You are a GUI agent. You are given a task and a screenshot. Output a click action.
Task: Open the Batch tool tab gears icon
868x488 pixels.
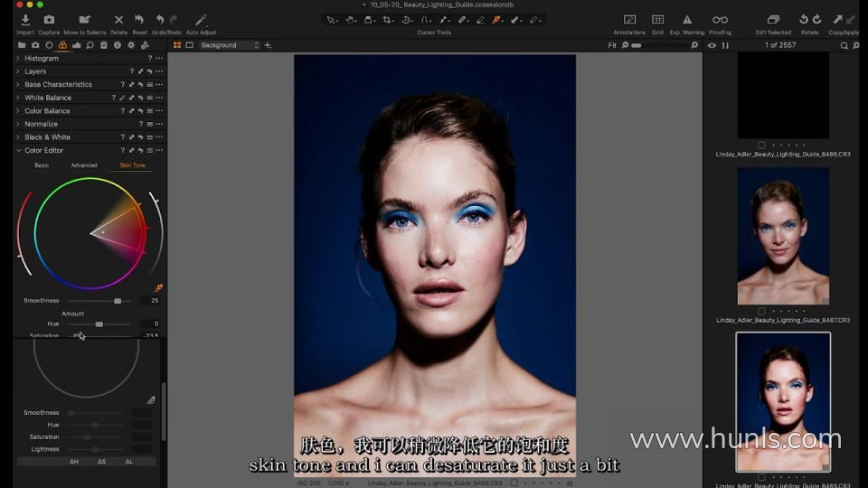[x=145, y=45]
